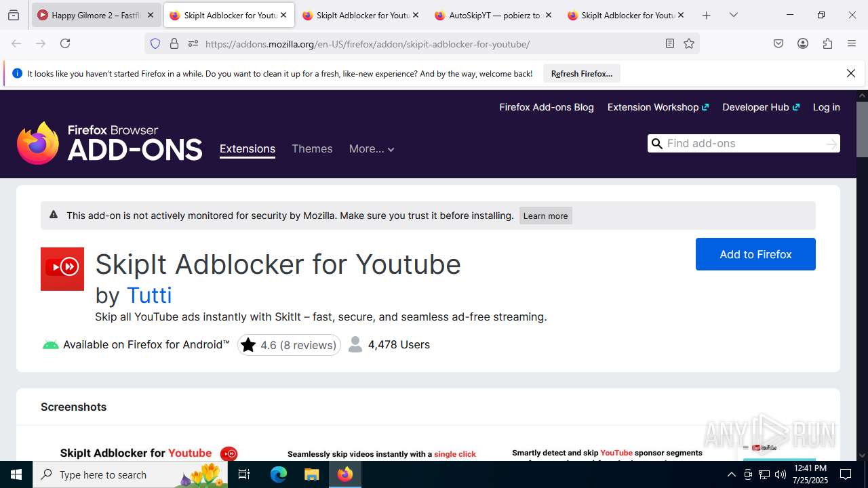Select the Extensions navigation item
The height and width of the screenshot is (488, 868).
click(248, 149)
